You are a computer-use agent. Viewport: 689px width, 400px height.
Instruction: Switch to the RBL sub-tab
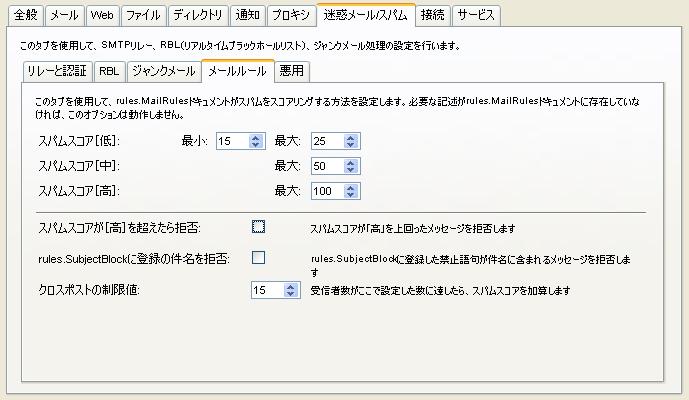coord(109,71)
